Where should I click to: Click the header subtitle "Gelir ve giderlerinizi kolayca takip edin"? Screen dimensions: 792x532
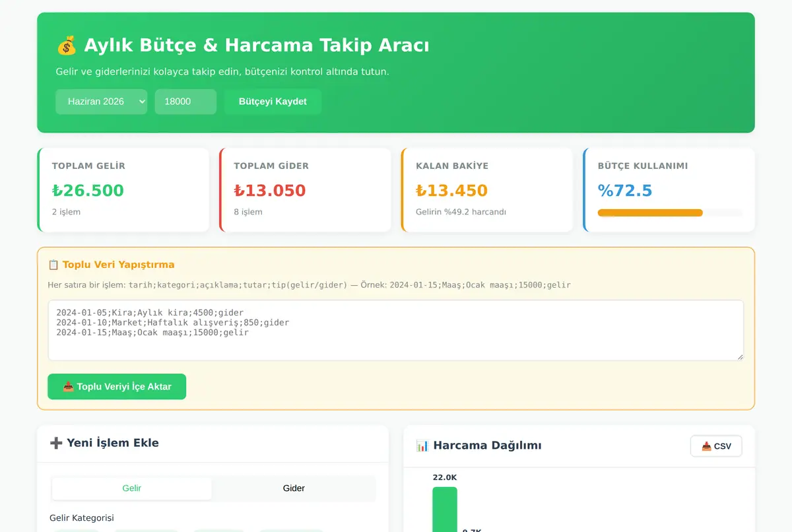(222, 71)
